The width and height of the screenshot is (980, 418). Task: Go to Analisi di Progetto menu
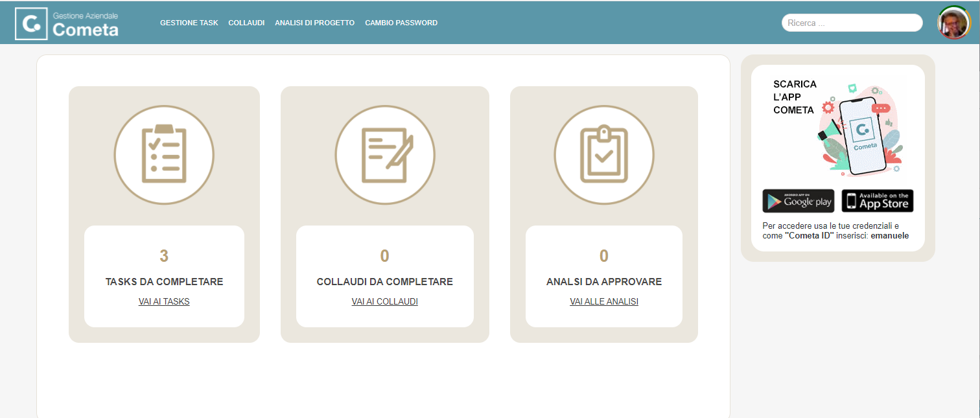coord(314,23)
